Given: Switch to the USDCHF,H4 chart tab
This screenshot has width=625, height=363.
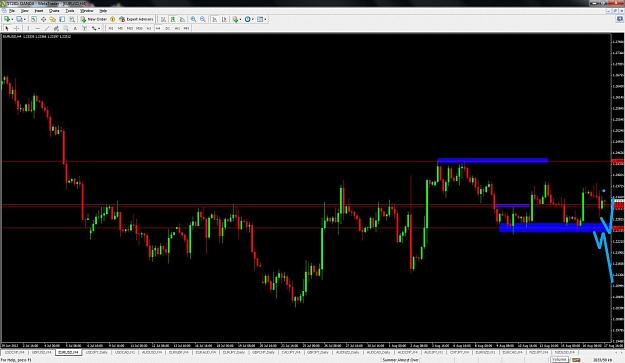Looking at the screenshot, I should point(15,352).
